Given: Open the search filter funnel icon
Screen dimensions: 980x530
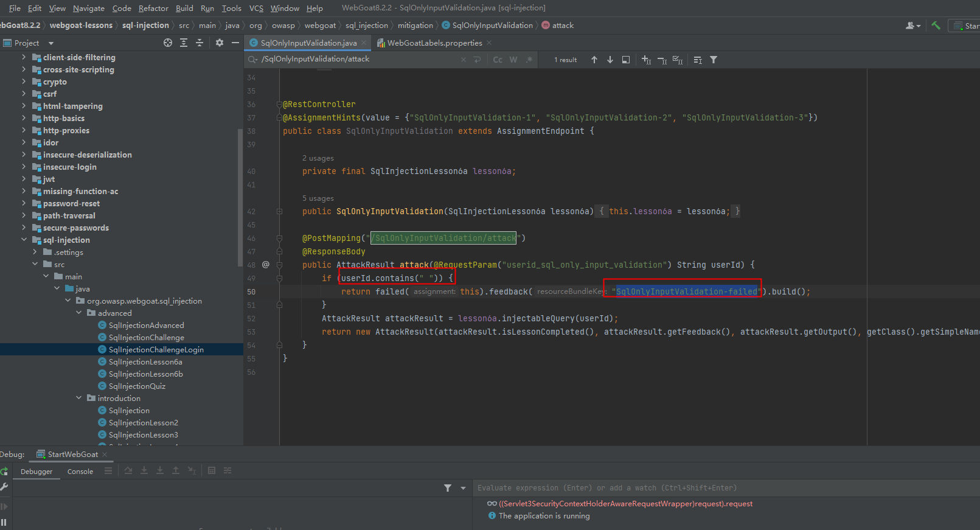Looking at the screenshot, I should tap(714, 60).
